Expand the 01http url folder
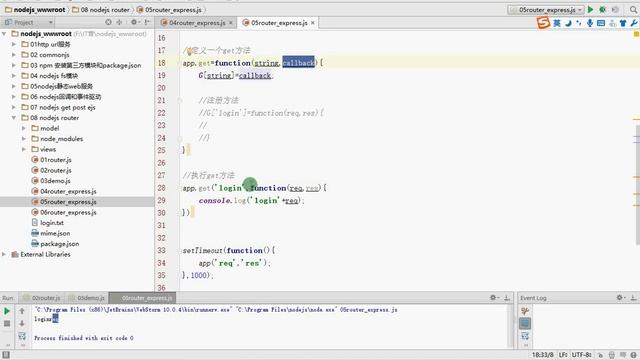This screenshot has height=360, width=640. coord(14,44)
